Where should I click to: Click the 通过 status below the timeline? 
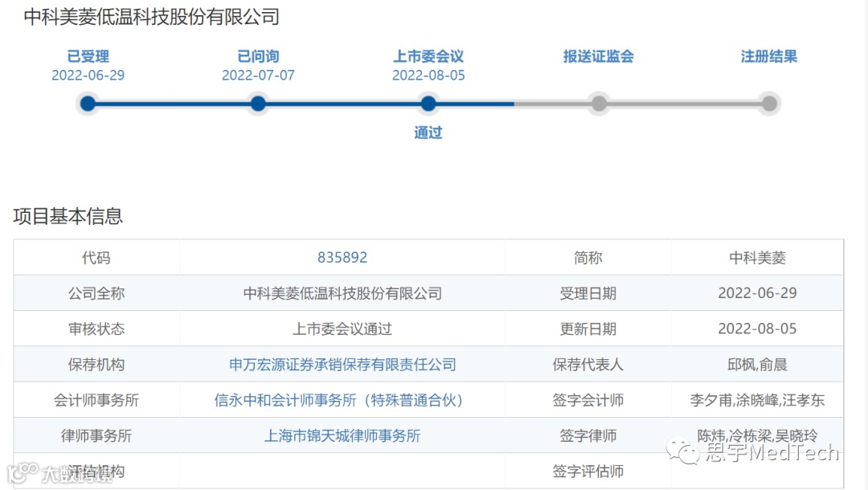tap(428, 133)
